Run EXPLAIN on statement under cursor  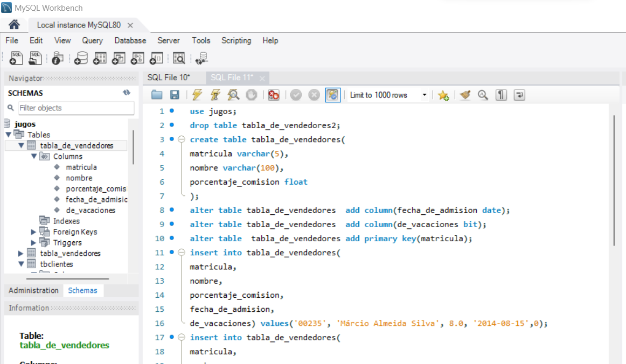233,95
